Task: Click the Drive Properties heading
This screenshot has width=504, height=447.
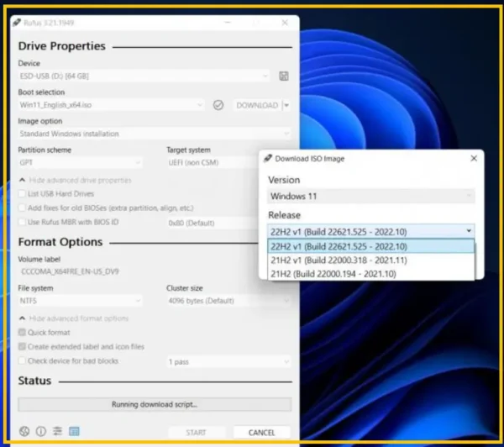Action: (x=61, y=46)
